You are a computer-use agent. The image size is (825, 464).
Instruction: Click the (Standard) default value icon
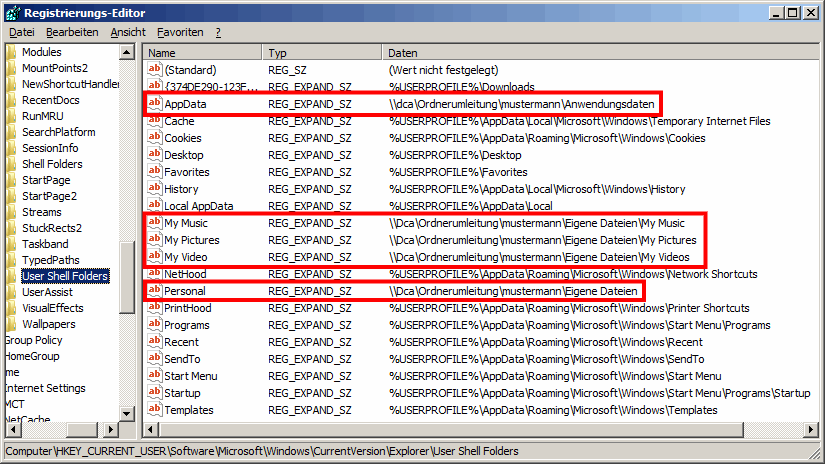click(154, 70)
